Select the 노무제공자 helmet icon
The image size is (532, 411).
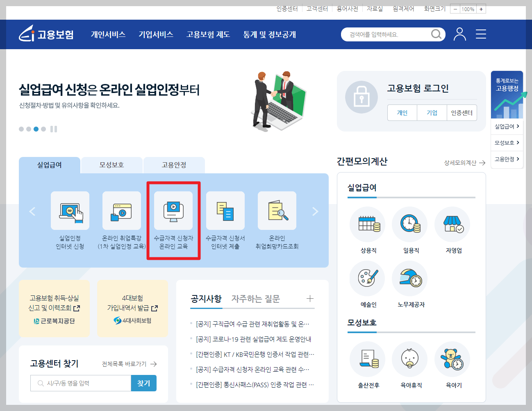(410, 278)
